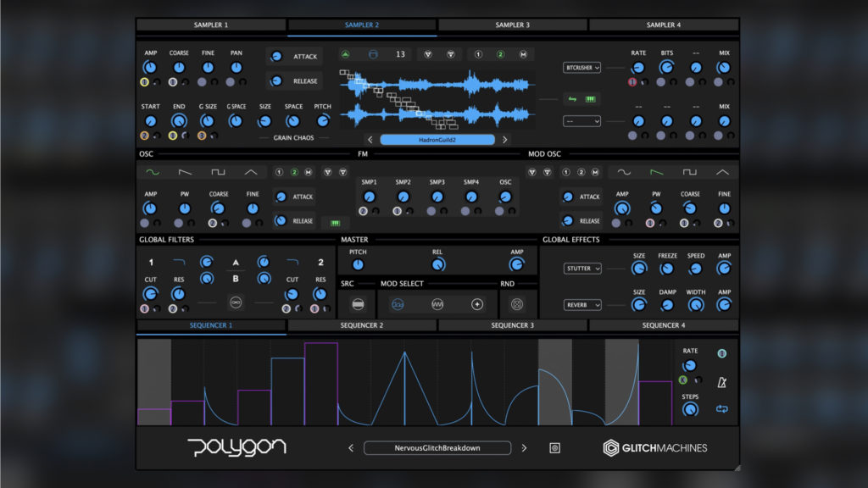Click the green load sample arrow icon
This screenshot has width=868, height=488.
click(x=346, y=54)
